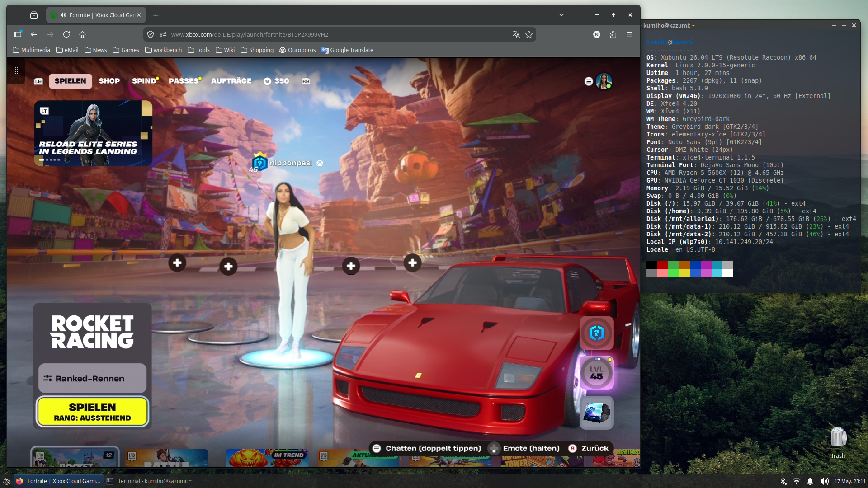Select the nipponpasi player name banner
Image resolution: width=868 pixels, height=488 pixels.
[291, 163]
